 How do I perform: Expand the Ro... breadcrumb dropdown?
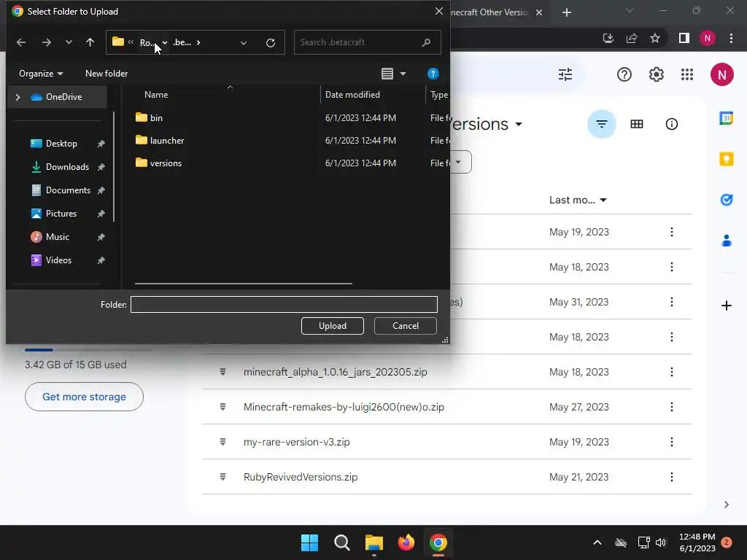[165, 42]
